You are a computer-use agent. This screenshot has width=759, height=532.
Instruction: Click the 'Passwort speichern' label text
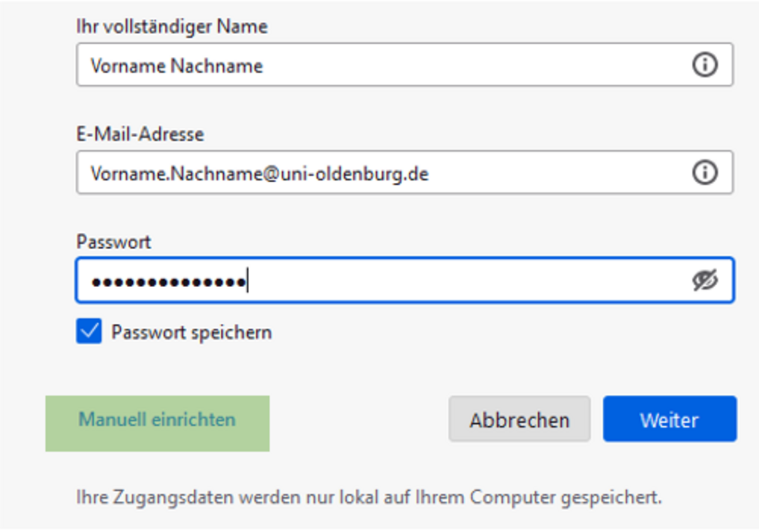(192, 332)
